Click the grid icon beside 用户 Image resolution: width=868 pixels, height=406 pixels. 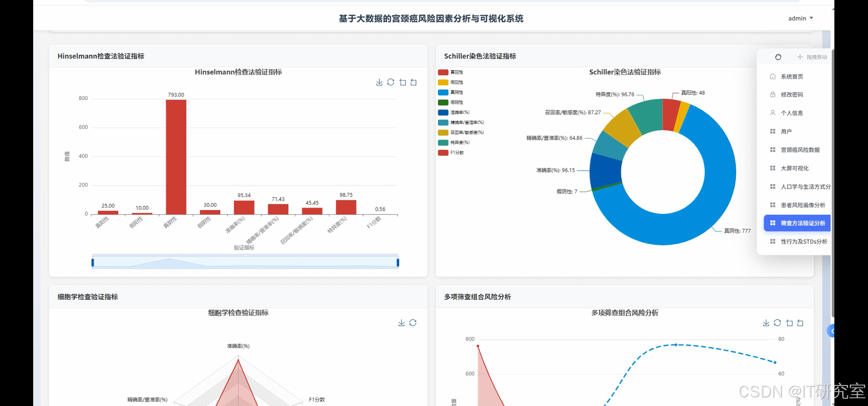point(773,131)
